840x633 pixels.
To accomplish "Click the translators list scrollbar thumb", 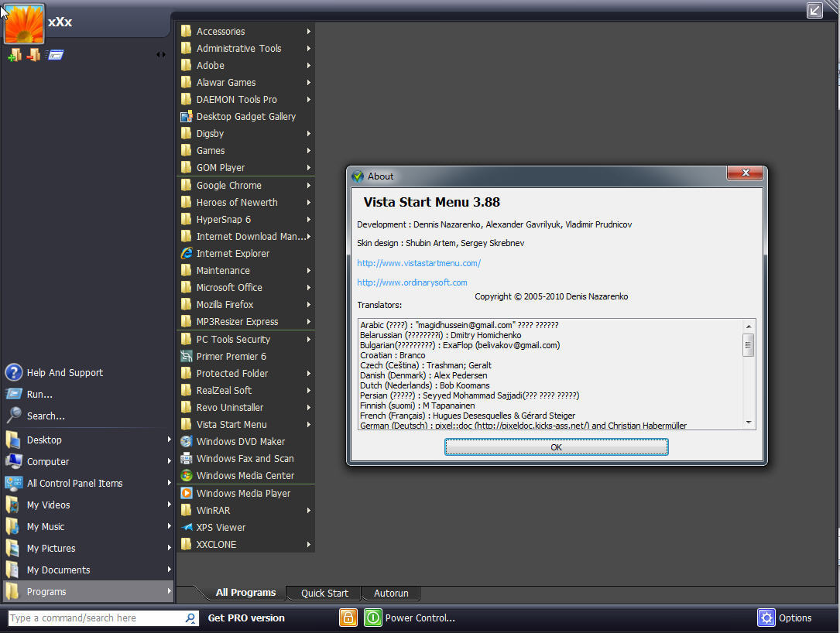I will click(749, 345).
